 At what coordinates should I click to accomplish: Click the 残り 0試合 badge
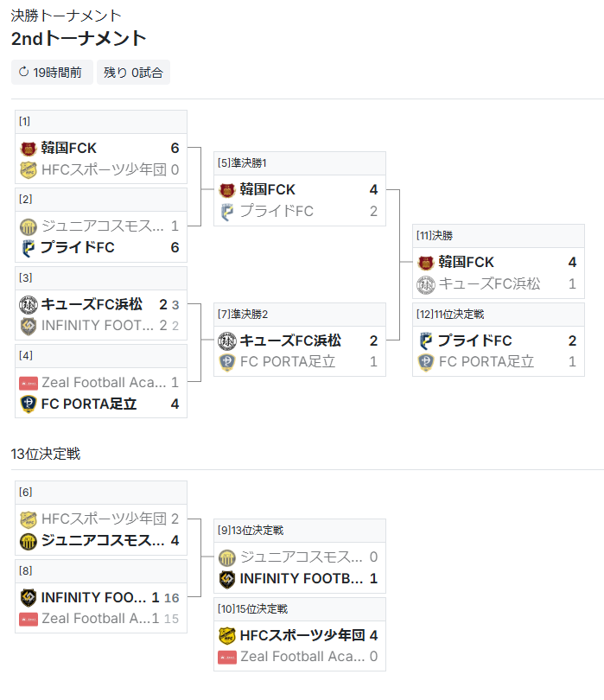click(133, 73)
